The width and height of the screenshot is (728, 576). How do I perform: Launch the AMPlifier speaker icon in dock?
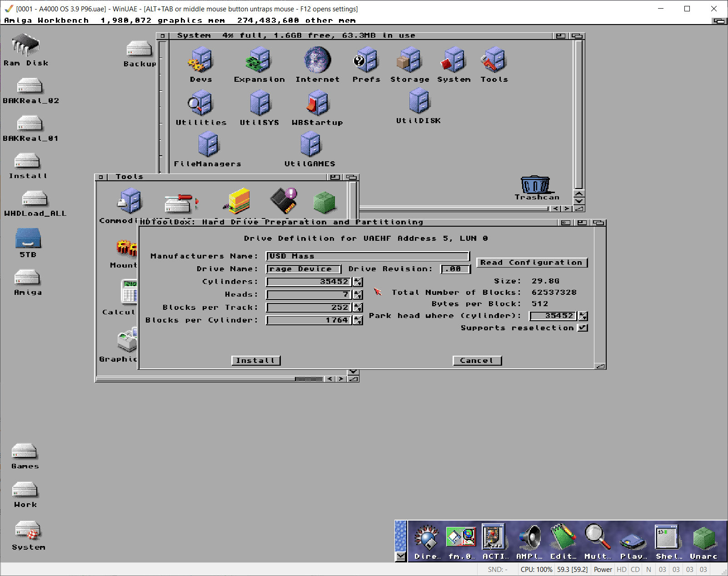[x=530, y=537]
